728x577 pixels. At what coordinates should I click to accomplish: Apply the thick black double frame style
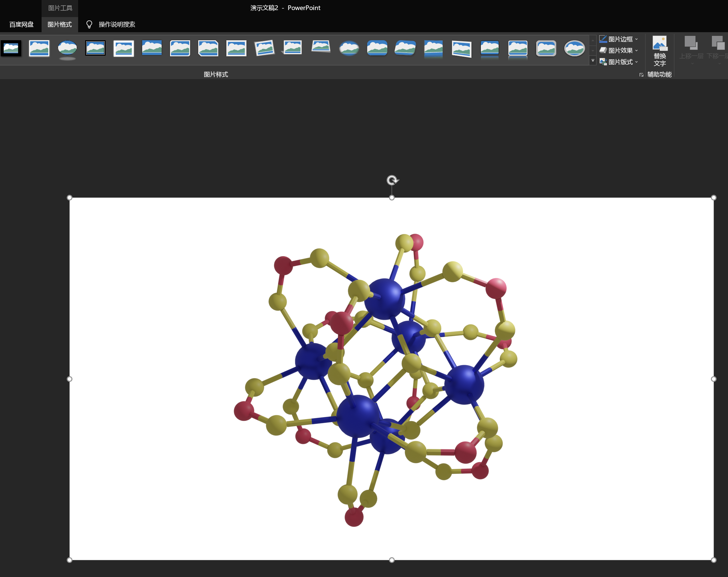pos(95,48)
